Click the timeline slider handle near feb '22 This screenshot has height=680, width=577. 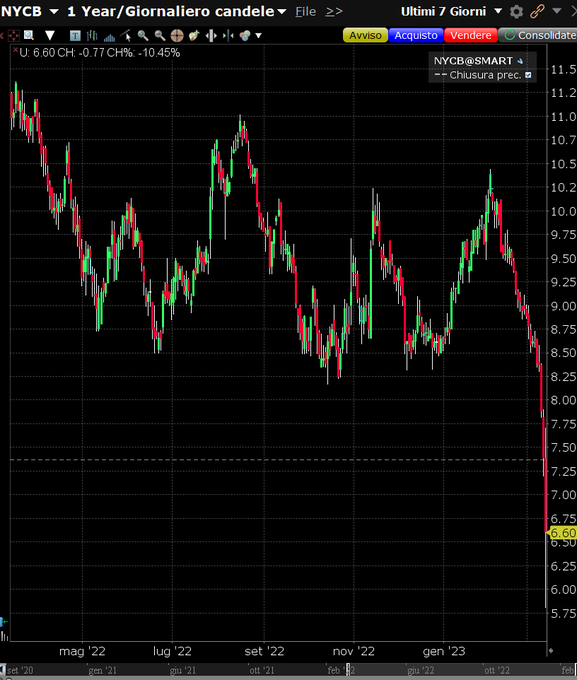coord(348,670)
